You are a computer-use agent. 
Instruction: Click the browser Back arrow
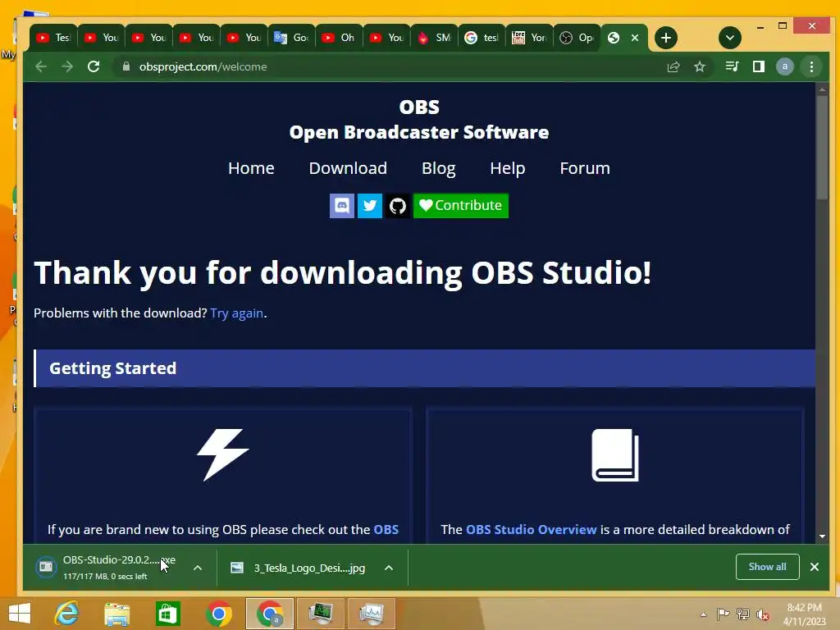point(41,66)
